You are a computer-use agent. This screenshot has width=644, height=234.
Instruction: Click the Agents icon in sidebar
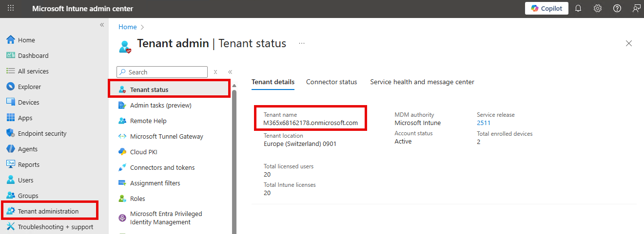pyautogui.click(x=11, y=149)
